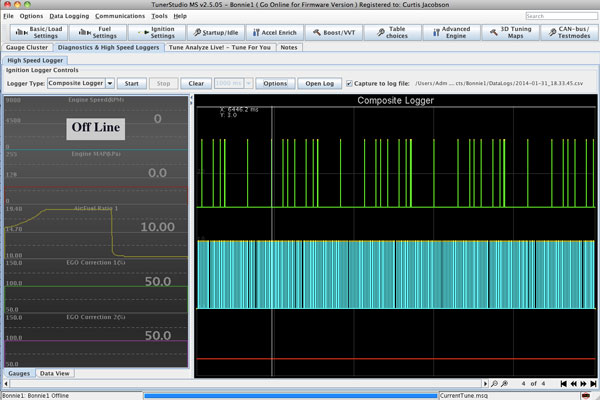Switch to the Gauges bottom tab
The height and width of the screenshot is (400, 600).
(x=19, y=373)
